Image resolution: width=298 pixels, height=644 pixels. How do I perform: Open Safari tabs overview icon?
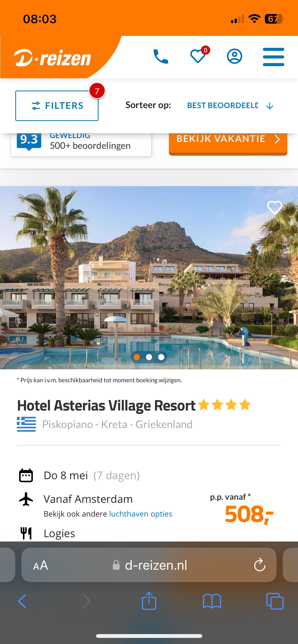[x=275, y=601]
